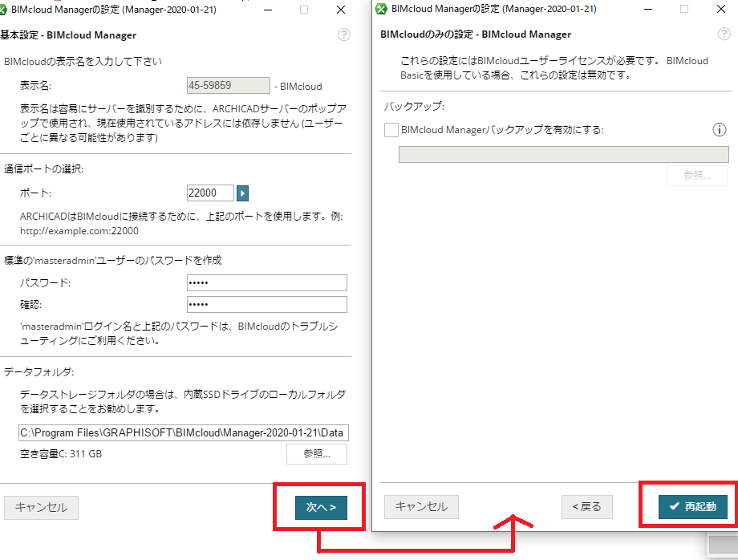
Task: Click BIMcloud app icon in right dialog title bar
Action: point(381,9)
